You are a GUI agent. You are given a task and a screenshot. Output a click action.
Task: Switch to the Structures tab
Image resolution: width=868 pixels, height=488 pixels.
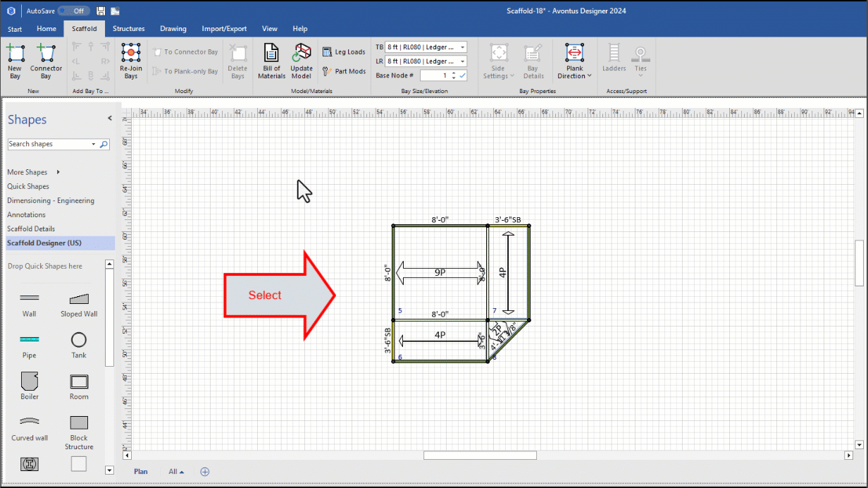point(128,29)
